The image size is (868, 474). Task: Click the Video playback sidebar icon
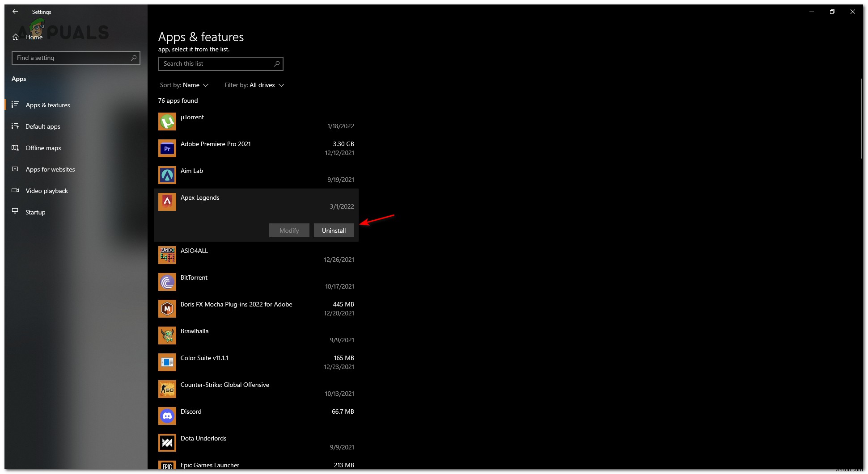(x=15, y=191)
